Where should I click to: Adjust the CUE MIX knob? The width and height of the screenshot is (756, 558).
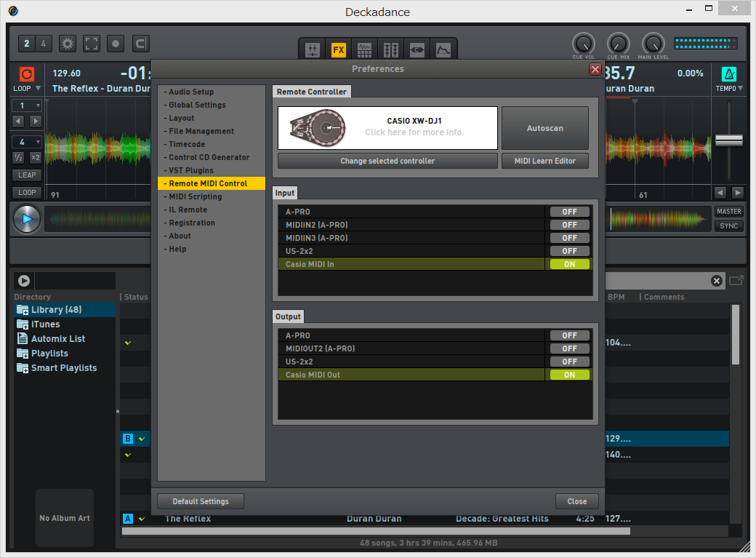pyautogui.click(x=619, y=44)
